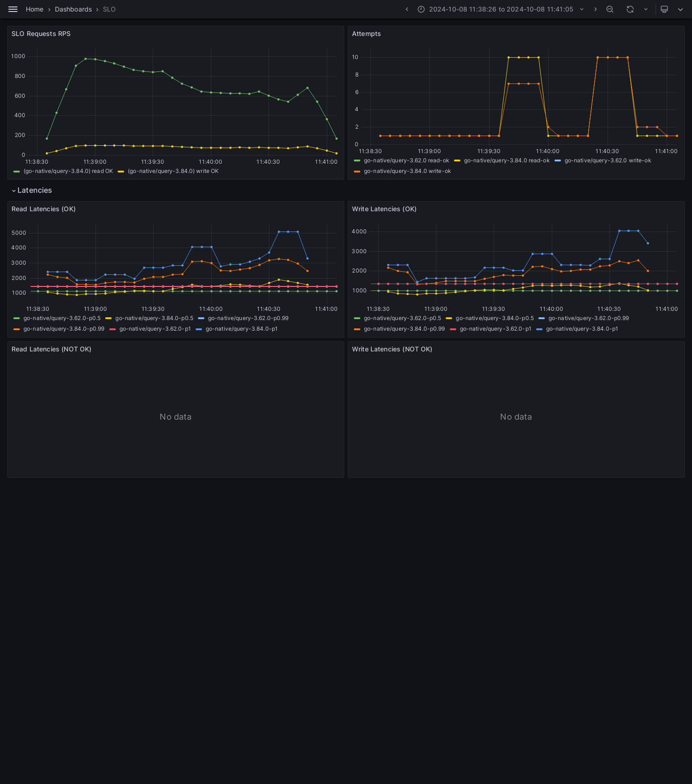Open Attempts panel title menu
This screenshot has height=784, width=692.
pyautogui.click(x=366, y=34)
